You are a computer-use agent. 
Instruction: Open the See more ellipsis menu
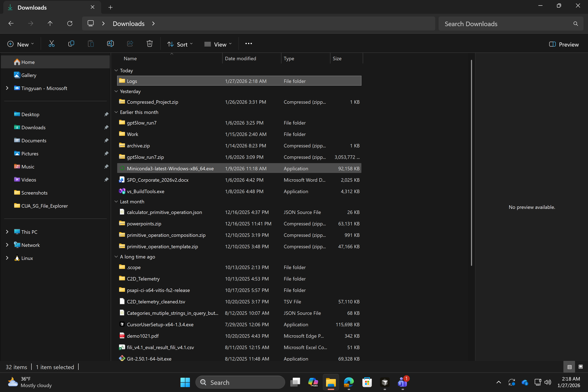pos(248,44)
